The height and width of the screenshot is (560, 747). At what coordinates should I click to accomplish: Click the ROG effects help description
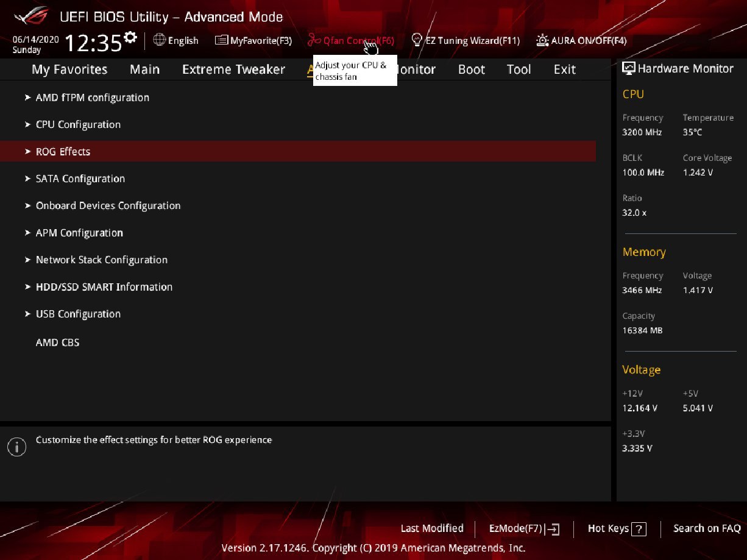pos(154,440)
